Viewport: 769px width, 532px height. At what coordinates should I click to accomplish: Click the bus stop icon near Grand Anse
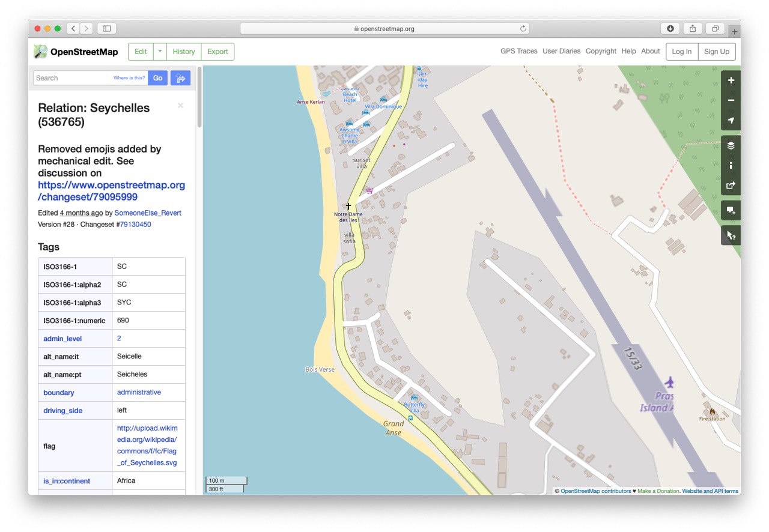pyautogui.click(x=410, y=418)
